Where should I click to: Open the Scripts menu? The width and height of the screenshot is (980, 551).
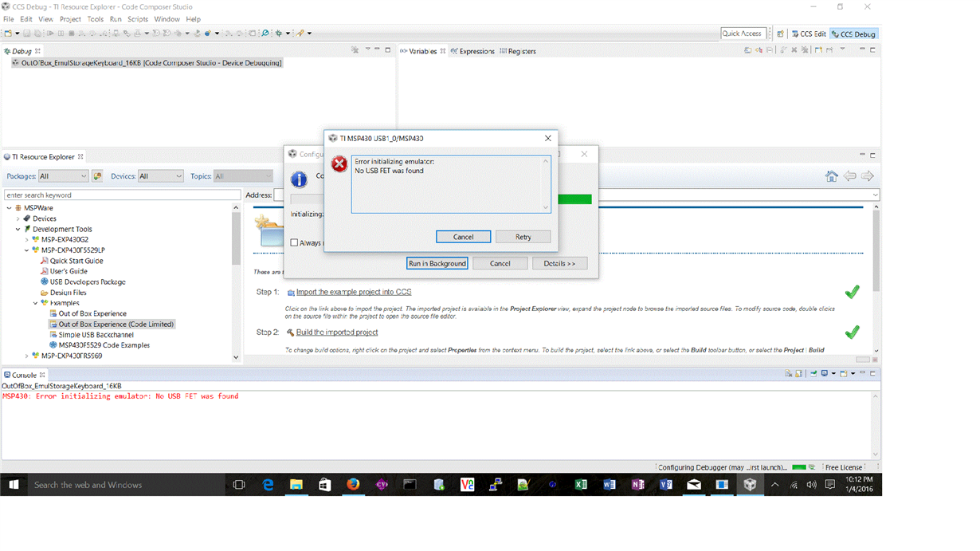coord(138,19)
